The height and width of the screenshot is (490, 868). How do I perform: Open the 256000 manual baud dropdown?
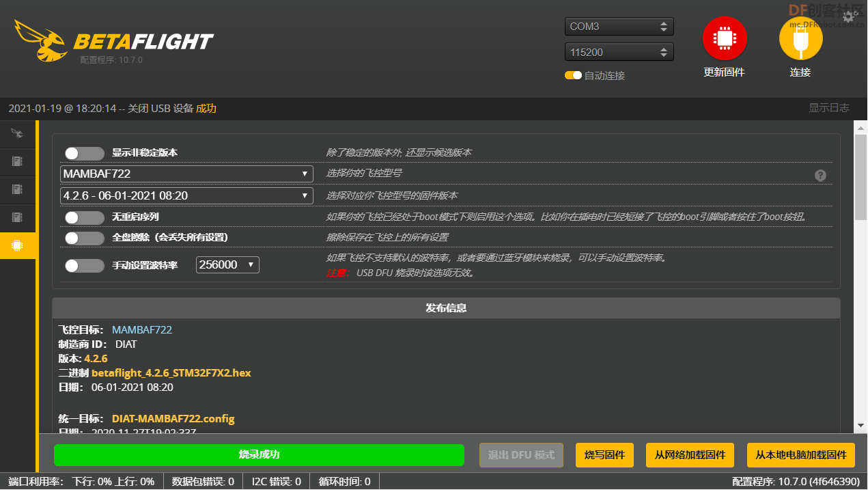pyautogui.click(x=227, y=264)
